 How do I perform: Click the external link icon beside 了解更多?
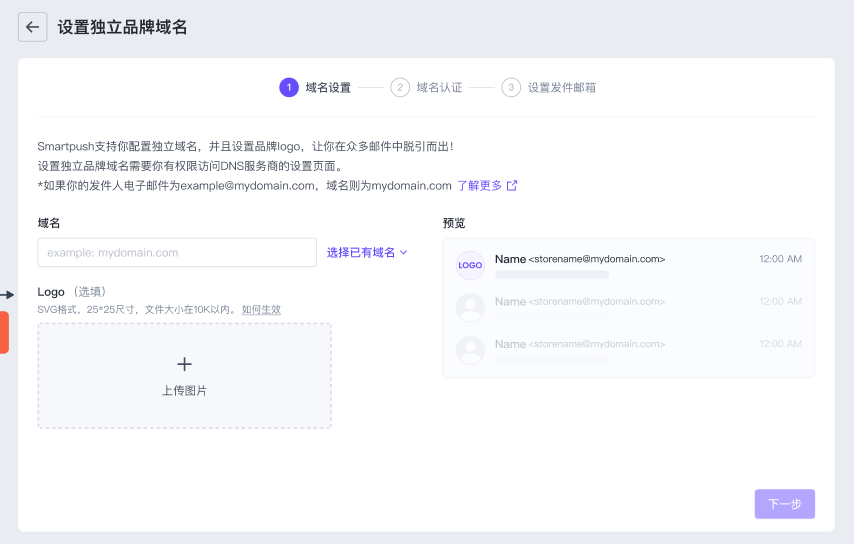(512, 186)
